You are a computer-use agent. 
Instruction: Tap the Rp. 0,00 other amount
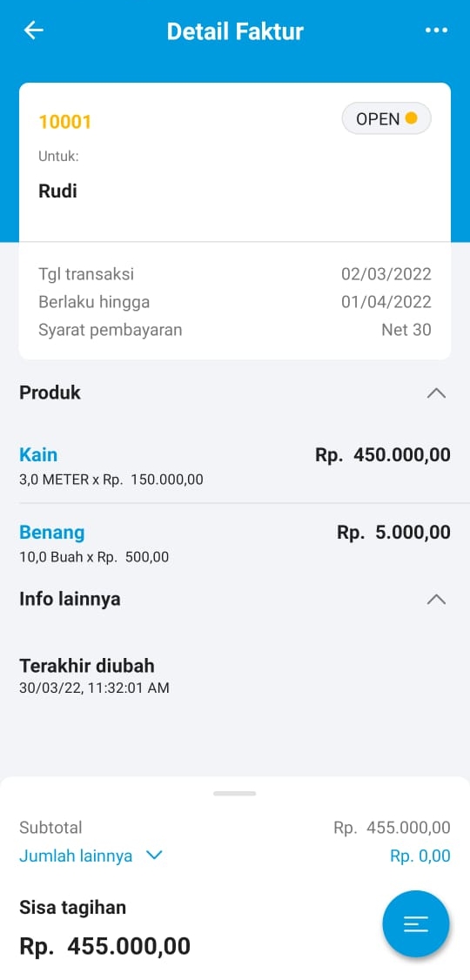coord(420,856)
